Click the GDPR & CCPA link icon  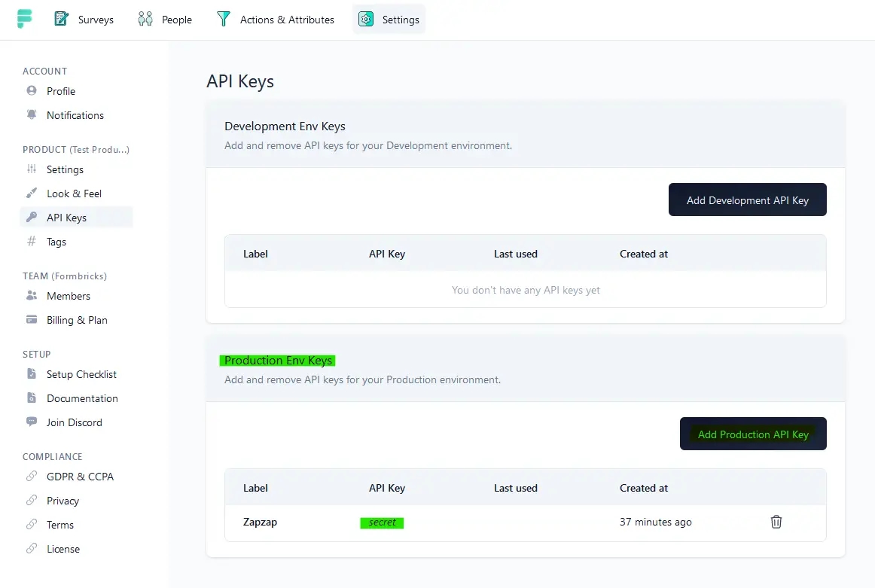pos(32,477)
